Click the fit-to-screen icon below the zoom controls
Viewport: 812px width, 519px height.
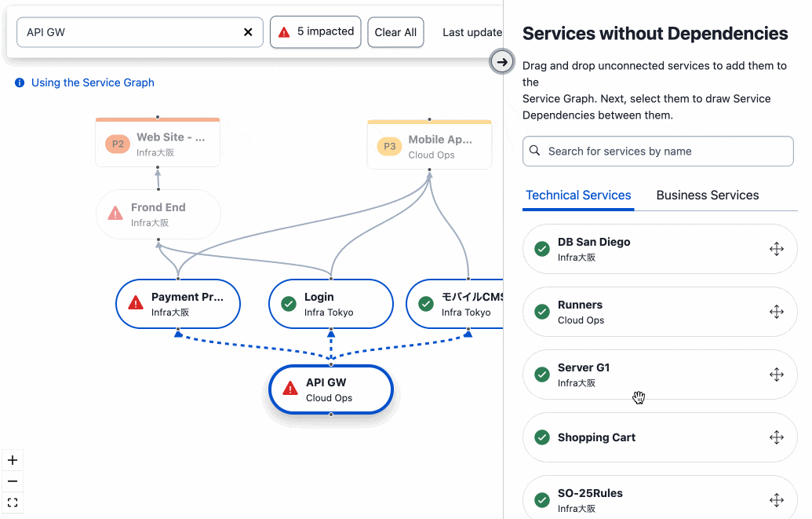click(12, 502)
